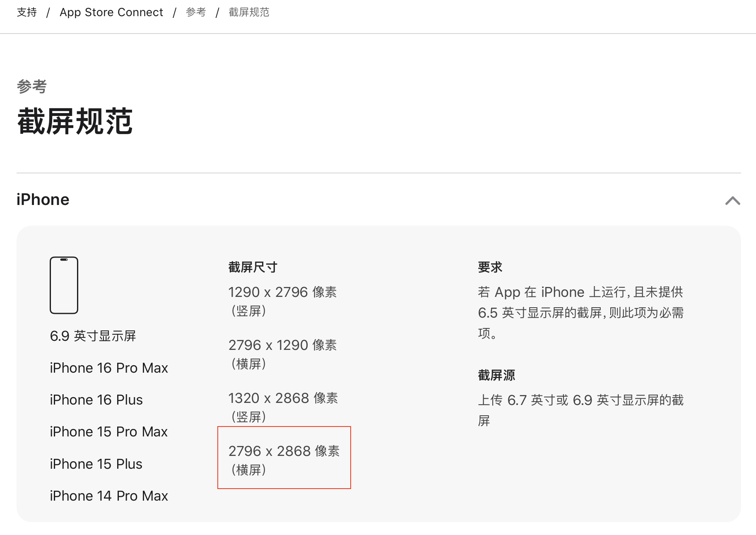Open the 参考 breadcrumb link
This screenshot has height=535, width=756.
point(196,12)
